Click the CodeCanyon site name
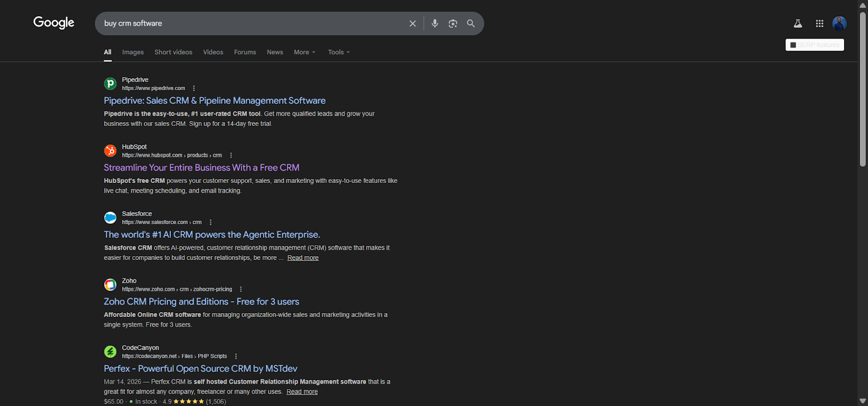The image size is (868, 406). pos(141,348)
